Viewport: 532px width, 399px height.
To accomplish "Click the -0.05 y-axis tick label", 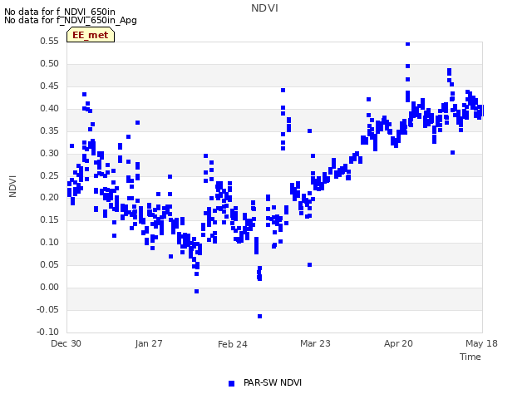I will click(x=48, y=309).
